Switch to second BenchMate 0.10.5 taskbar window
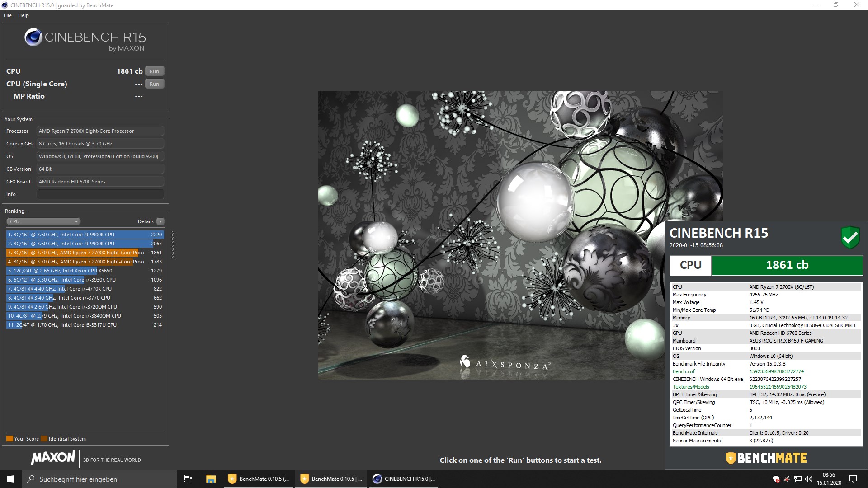This screenshot has width=868, height=488. coord(331,479)
